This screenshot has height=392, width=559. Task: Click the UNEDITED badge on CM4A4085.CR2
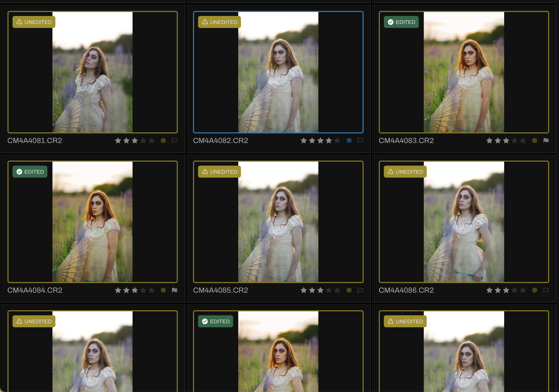pos(219,172)
